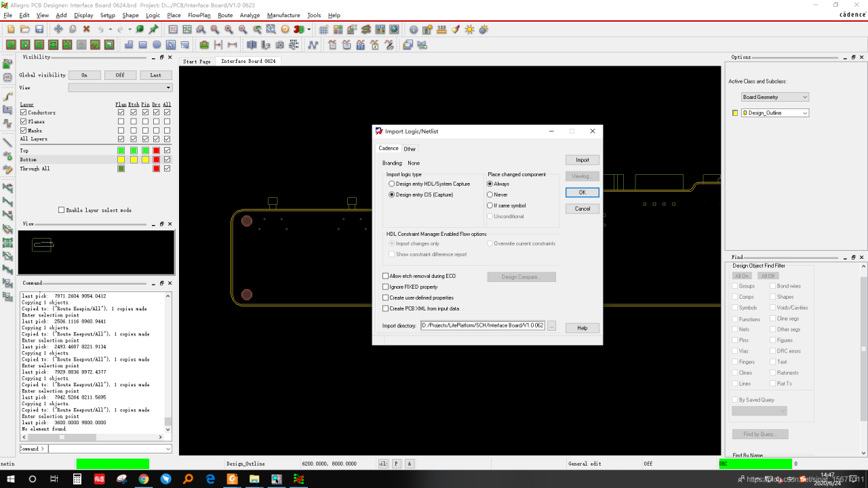The width and height of the screenshot is (868, 488).
Task: Enable Allow etch removal during ECO
Action: pyautogui.click(x=386, y=276)
